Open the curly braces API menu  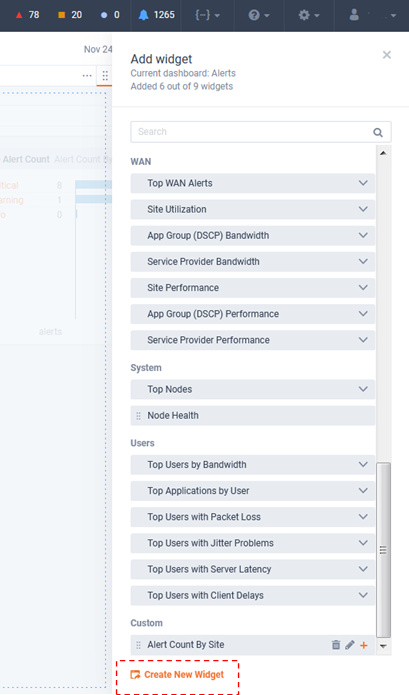coord(207,15)
